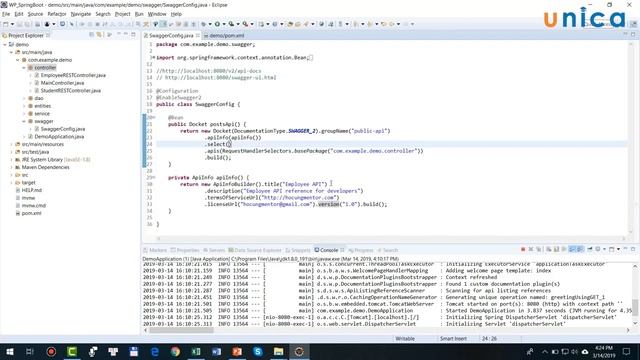
Task: Click the Windows Start button
Action: point(9,351)
